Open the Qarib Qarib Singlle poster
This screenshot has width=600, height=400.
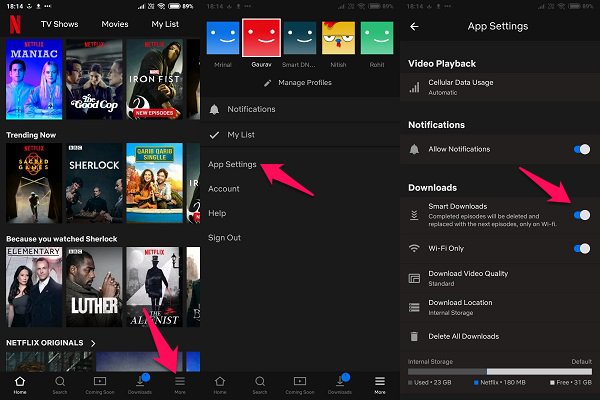pyautogui.click(x=155, y=183)
